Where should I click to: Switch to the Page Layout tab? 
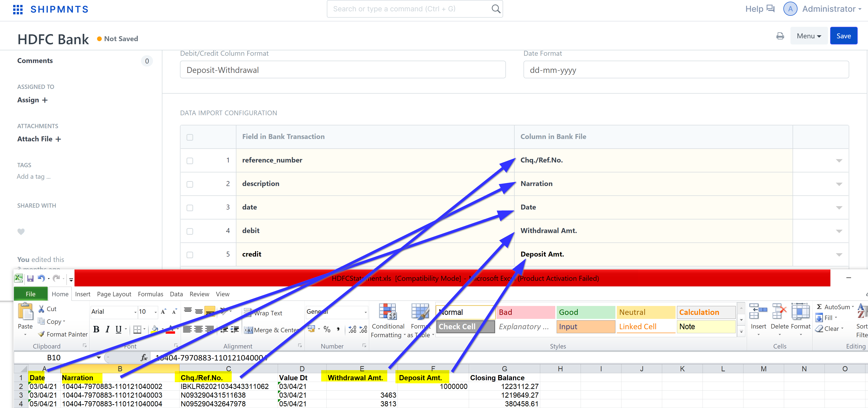tap(114, 294)
